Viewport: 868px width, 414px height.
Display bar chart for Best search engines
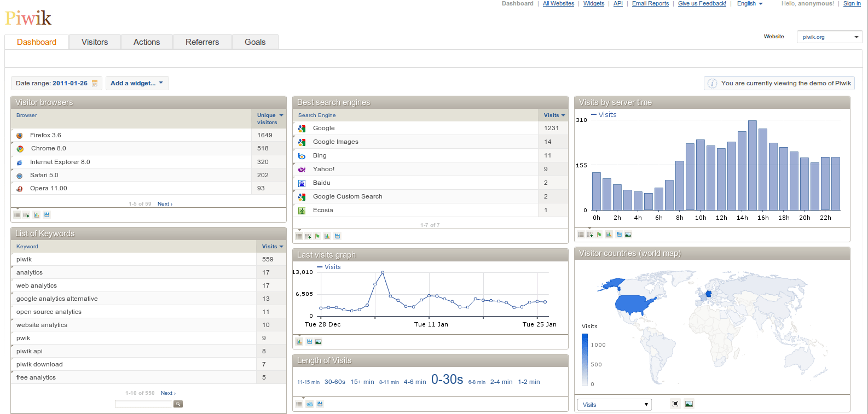327,236
